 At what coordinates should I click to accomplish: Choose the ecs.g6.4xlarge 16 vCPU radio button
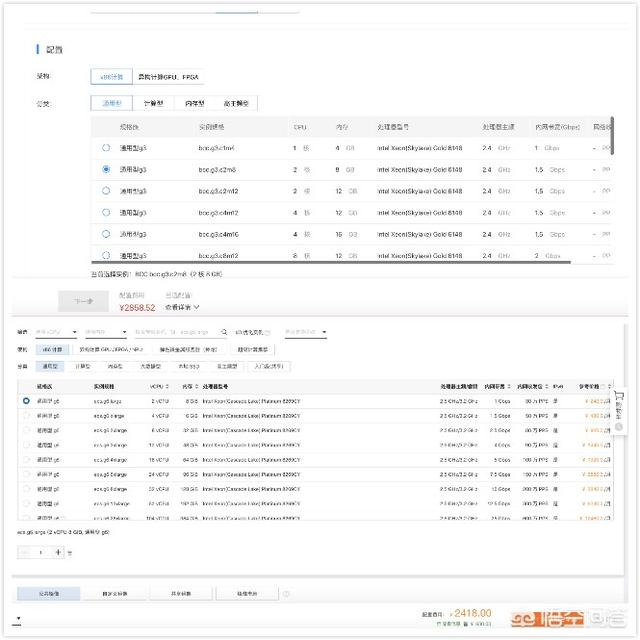pyautogui.click(x=26, y=460)
